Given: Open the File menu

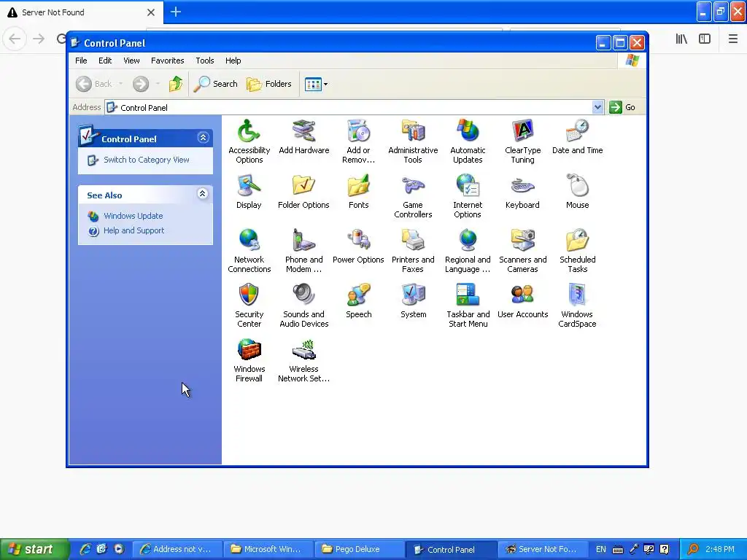Looking at the screenshot, I should coord(81,61).
